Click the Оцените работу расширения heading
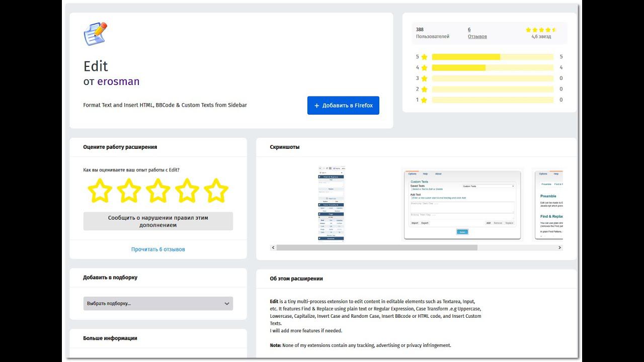Viewport: 644px width, 362px height. [x=120, y=147]
